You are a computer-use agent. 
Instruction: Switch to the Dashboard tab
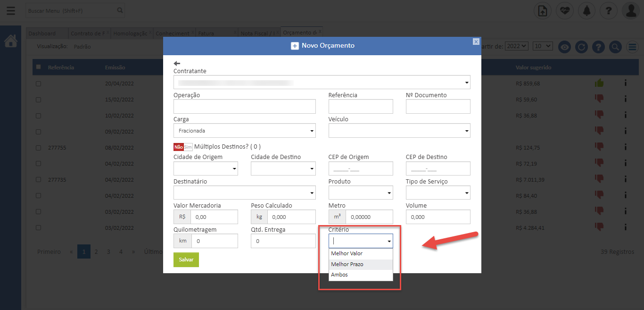point(42,34)
